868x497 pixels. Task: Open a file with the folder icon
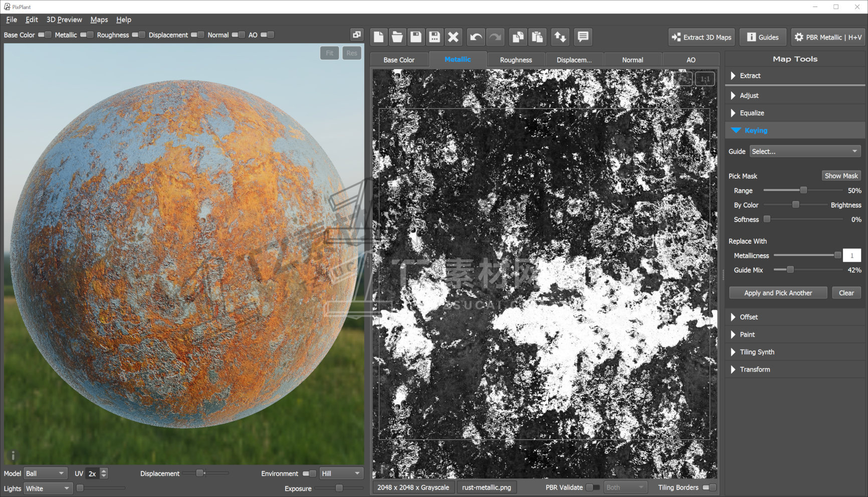(x=397, y=37)
